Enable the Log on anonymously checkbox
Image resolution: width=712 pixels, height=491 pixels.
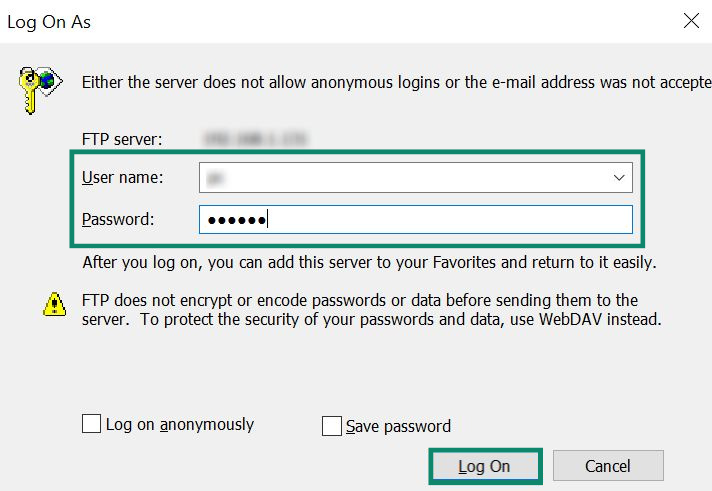coord(91,423)
